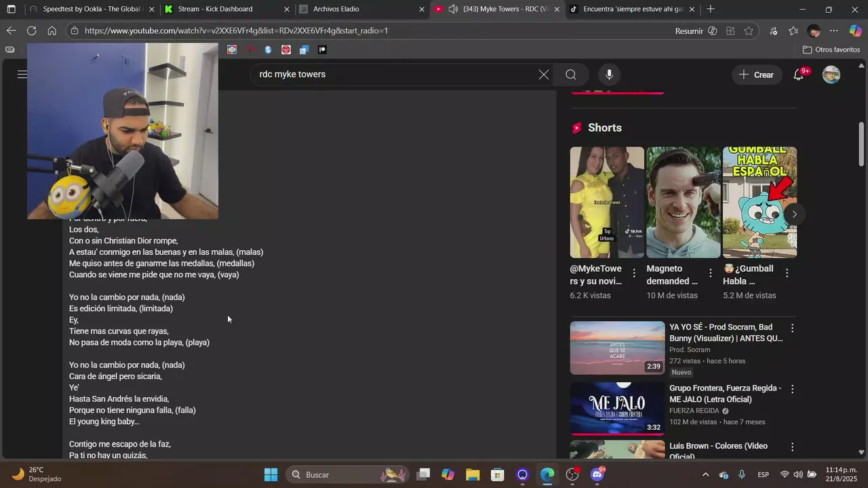Click the lyric line 'Es edición limitada, (limitada)'
Image resolution: width=868 pixels, height=488 pixels.
(x=121, y=308)
